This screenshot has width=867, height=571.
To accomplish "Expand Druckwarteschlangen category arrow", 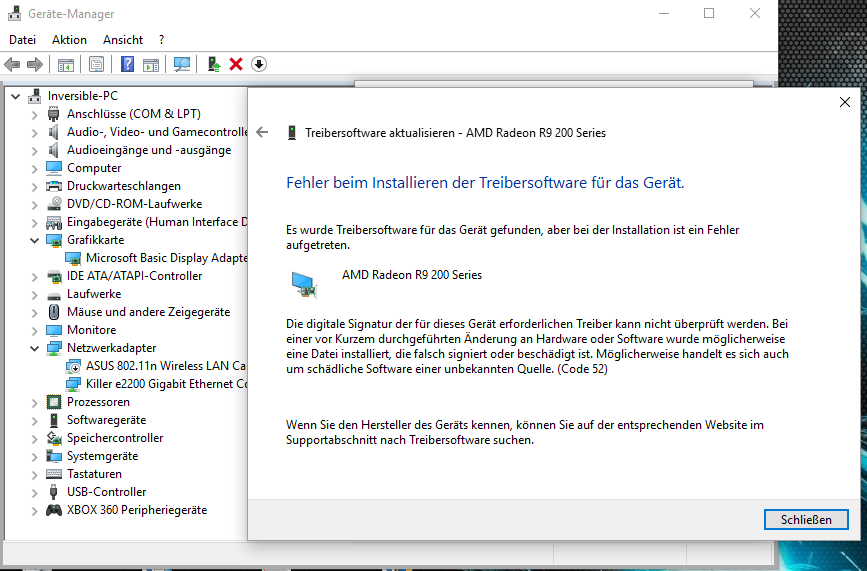I will point(34,187).
